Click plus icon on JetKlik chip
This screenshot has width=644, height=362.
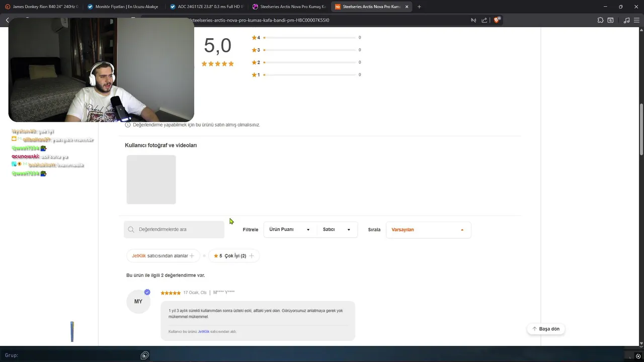192,256
